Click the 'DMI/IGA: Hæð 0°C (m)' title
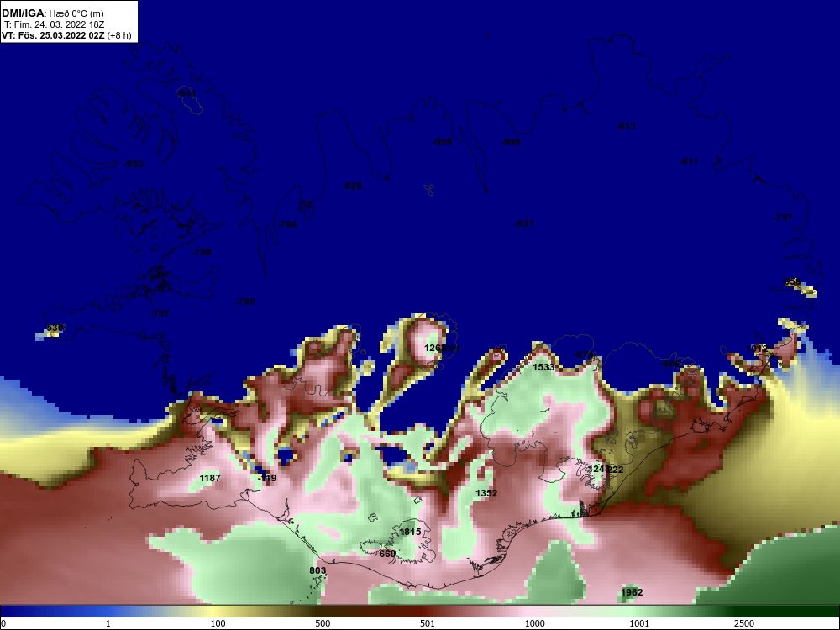Screen dimensions: 840x630 [x=52, y=13]
